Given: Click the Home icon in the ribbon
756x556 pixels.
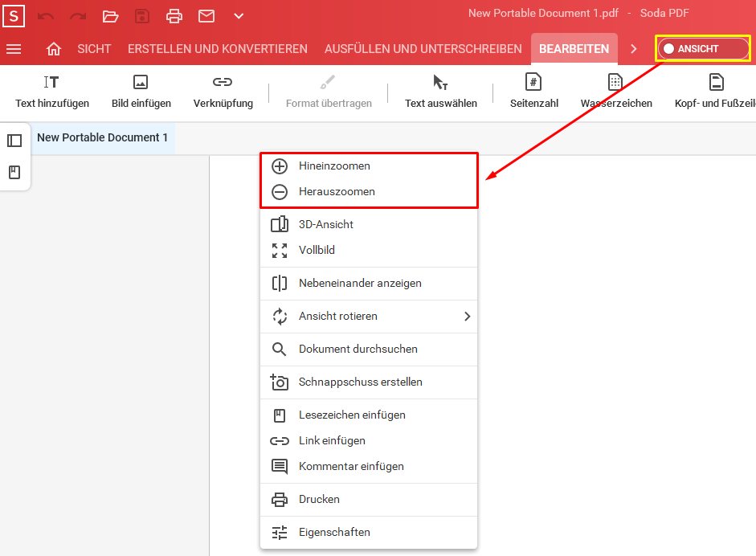Looking at the screenshot, I should (53, 48).
